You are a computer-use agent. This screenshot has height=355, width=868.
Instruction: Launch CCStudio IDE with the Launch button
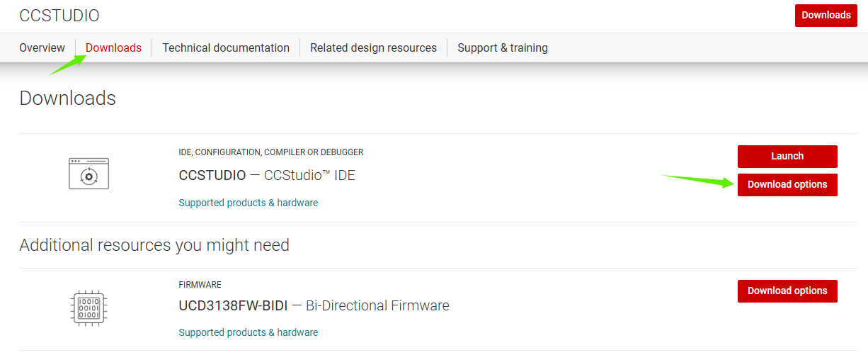click(x=787, y=157)
